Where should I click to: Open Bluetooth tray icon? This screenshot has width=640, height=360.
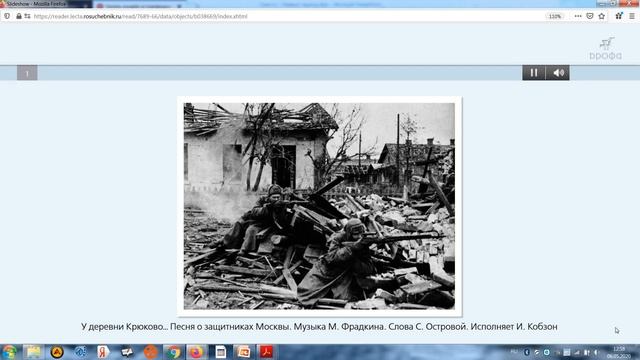[527, 352]
